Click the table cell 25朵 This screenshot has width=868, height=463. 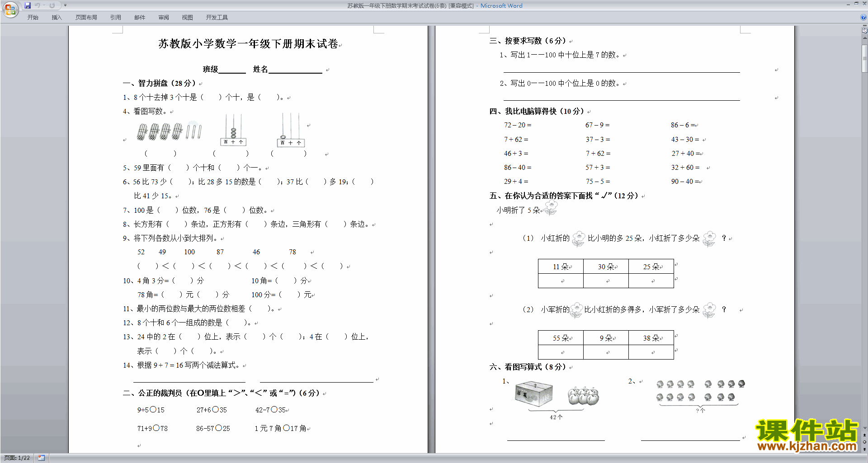pos(651,267)
